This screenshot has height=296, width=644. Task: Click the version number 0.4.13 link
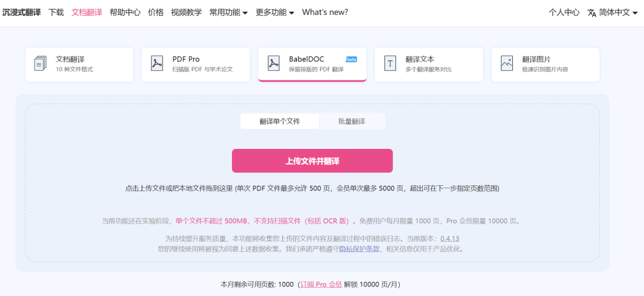point(450,239)
